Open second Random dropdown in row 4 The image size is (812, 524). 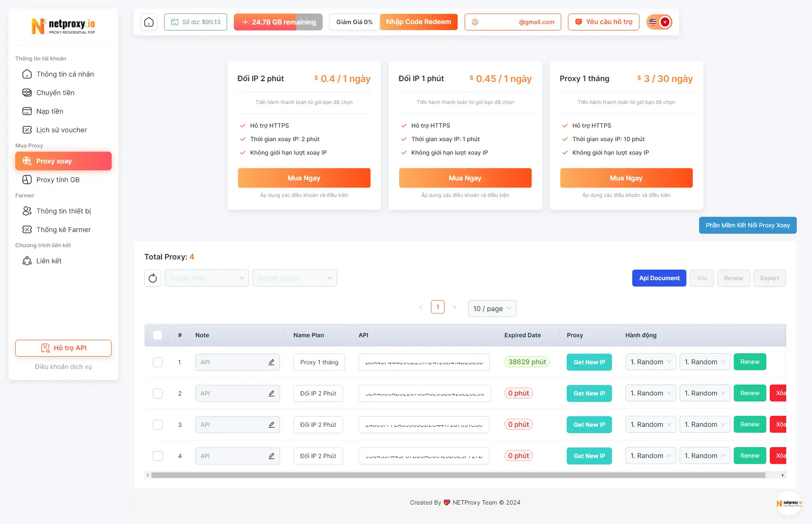(x=705, y=456)
